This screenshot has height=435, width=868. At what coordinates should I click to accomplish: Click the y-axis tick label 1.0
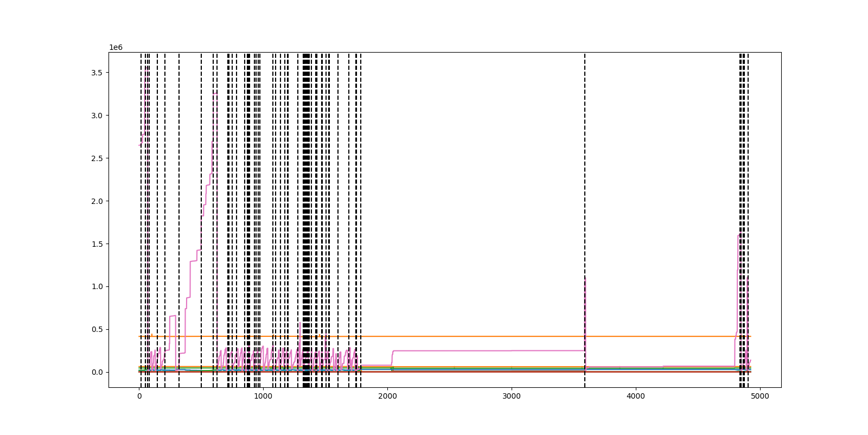pyautogui.click(x=97, y=287)
